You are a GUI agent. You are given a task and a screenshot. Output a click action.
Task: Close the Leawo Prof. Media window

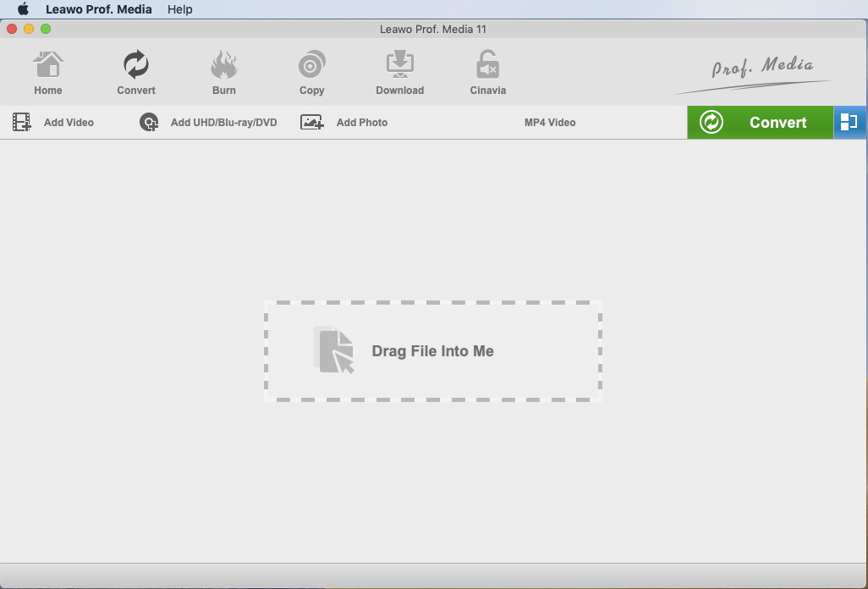click(12, 29)
